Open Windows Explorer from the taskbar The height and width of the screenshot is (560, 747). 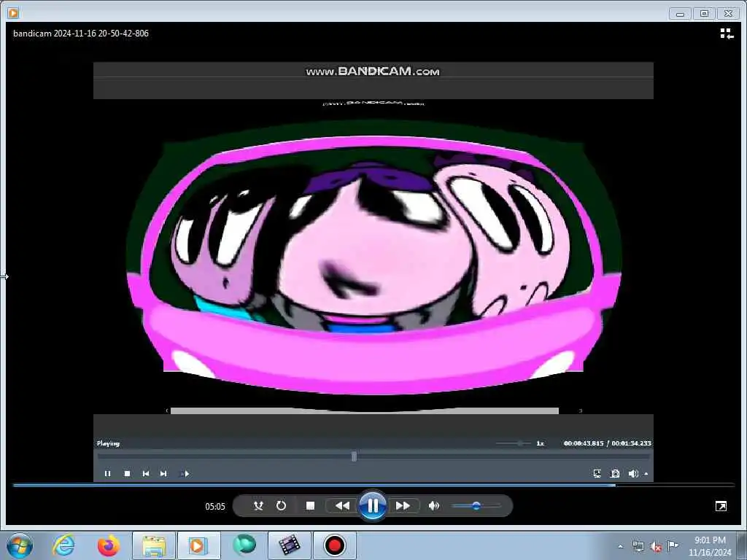click(153, 545)
